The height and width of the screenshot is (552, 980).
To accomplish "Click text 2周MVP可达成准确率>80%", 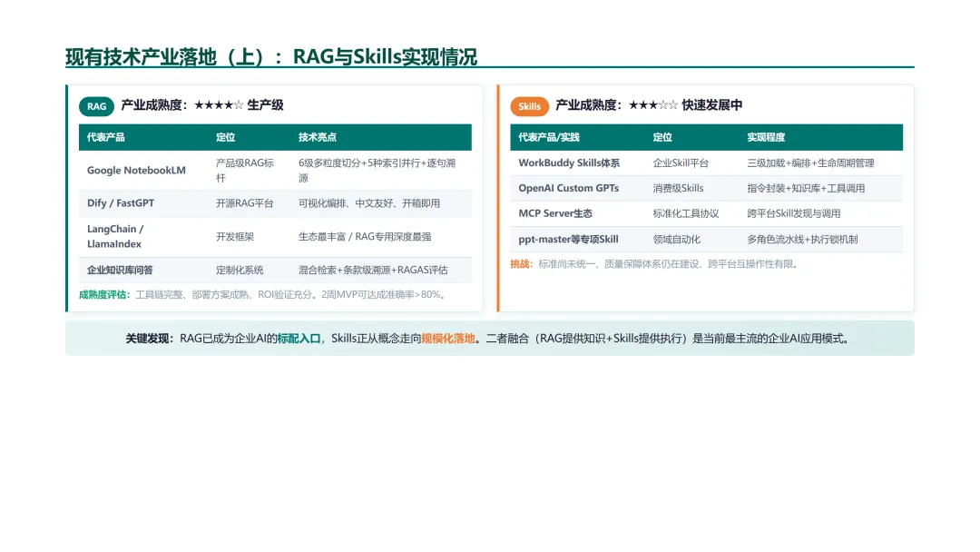I will 380,294.
